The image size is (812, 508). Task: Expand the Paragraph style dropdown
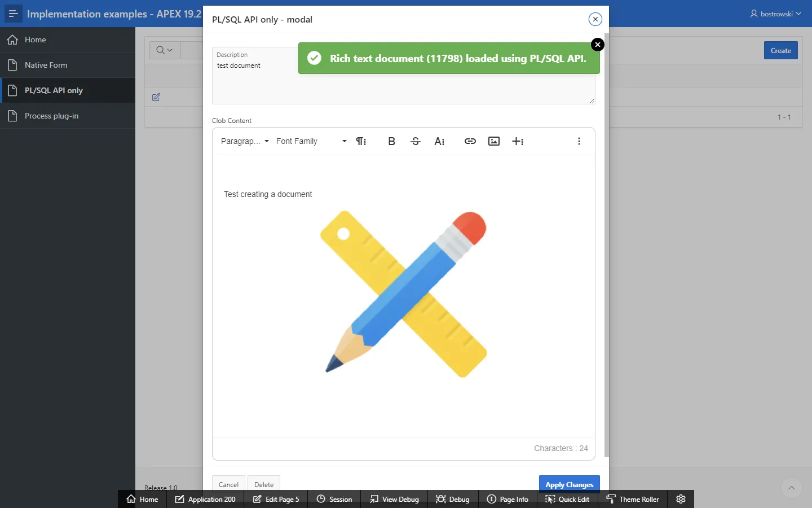point(245,141)
